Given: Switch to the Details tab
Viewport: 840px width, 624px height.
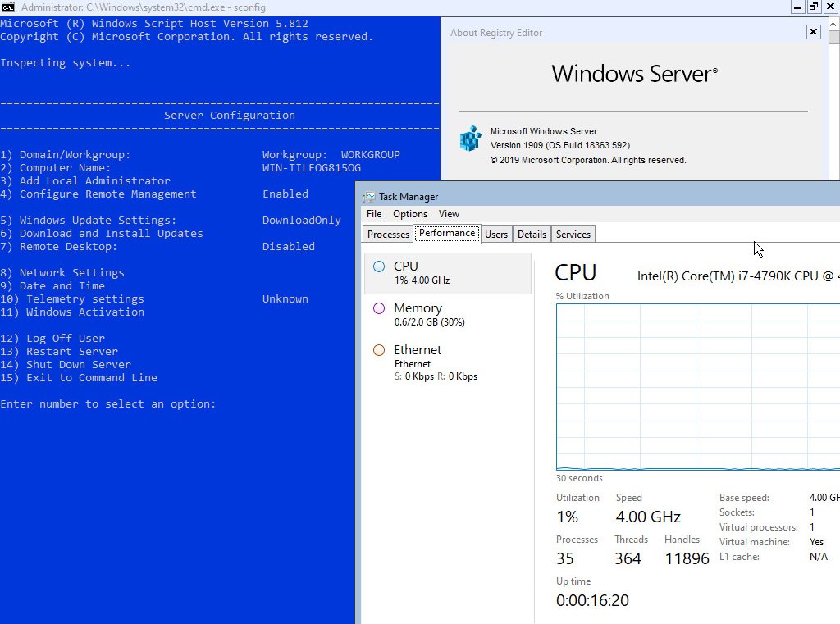Looking at the screenshot, I should 532,234.
